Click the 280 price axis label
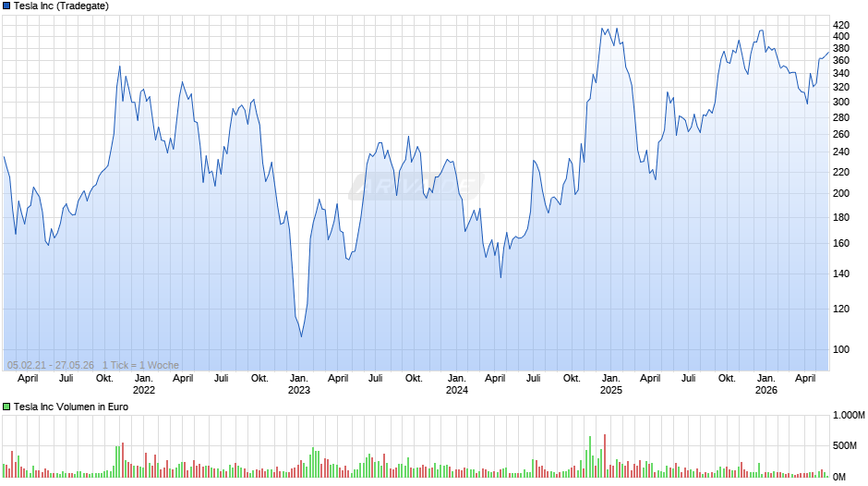 click(x=841, y=117)
